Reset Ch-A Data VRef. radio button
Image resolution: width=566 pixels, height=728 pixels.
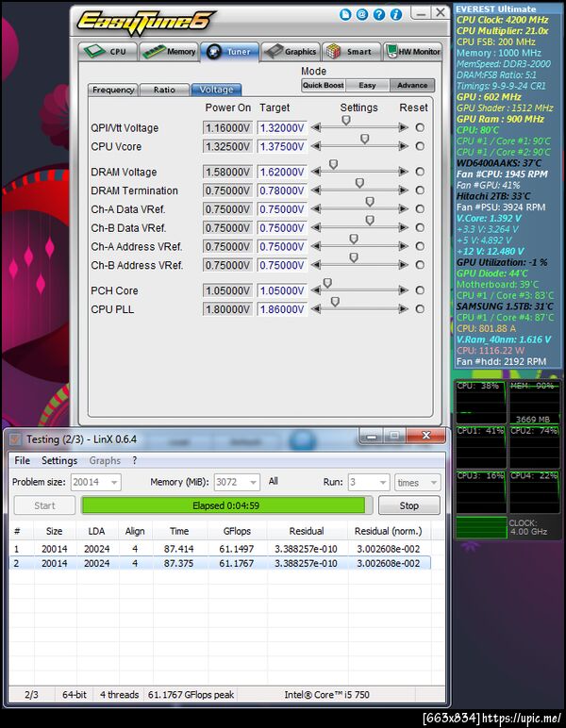coord(420,209)
